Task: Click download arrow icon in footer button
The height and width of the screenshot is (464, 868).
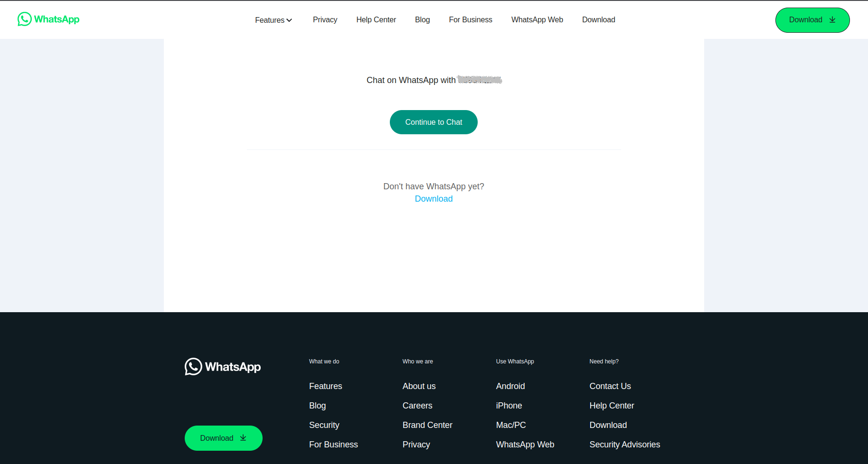Action: [x=243, y=438]
